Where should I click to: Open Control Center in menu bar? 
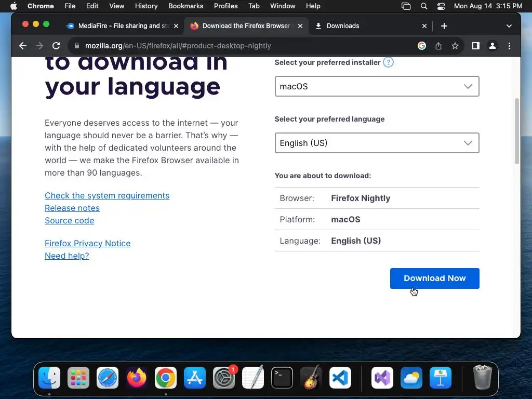pyautogui.click(x=441, y=6)
